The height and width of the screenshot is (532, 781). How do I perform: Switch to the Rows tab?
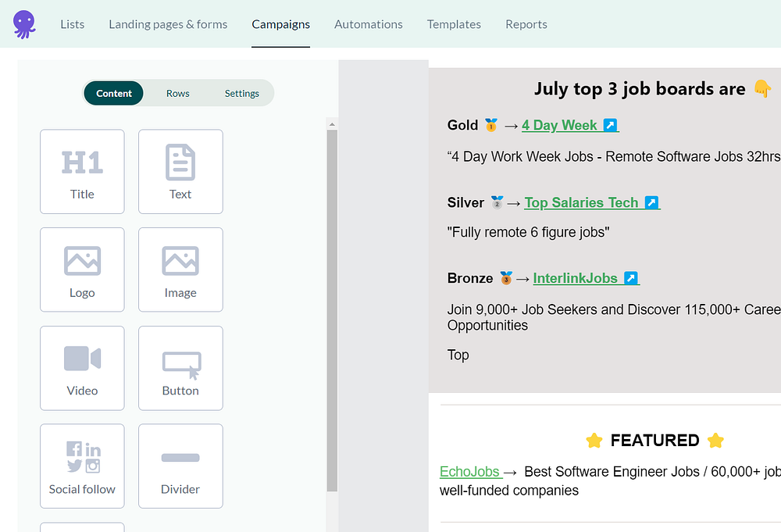coord(178,93)
